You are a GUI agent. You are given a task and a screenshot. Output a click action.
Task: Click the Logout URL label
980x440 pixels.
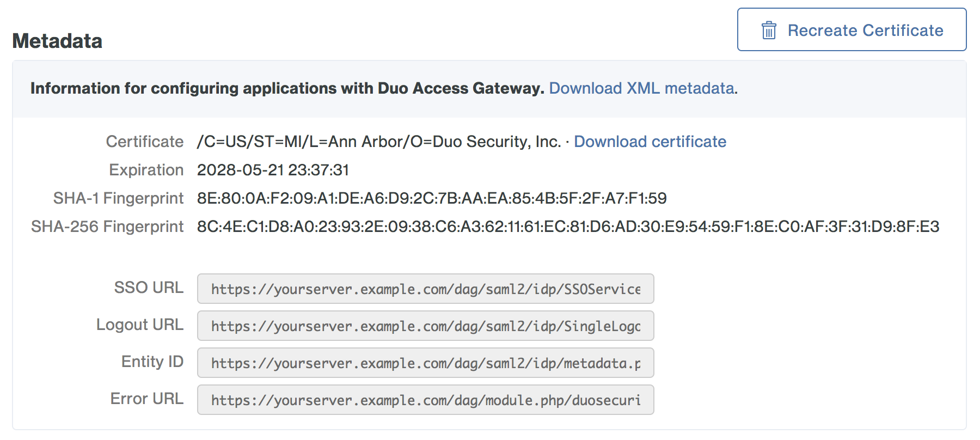139,325
